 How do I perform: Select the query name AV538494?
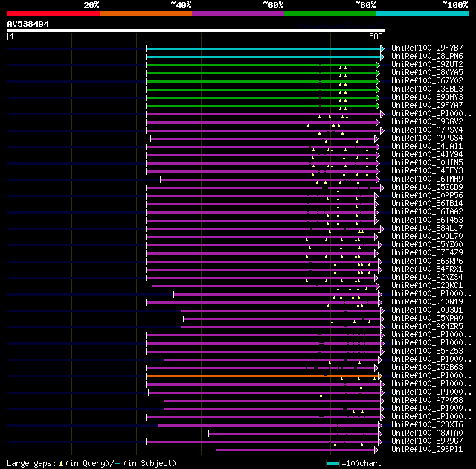pos(28,24)
